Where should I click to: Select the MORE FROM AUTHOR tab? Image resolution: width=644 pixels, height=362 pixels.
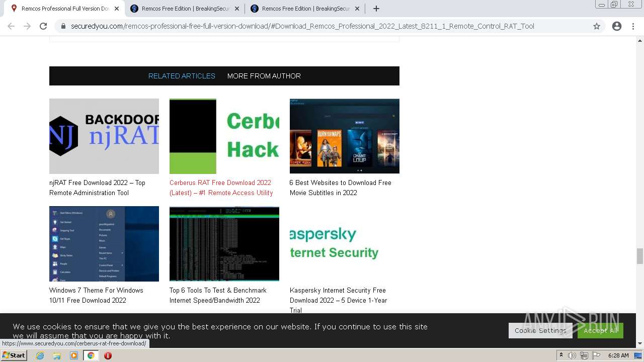(x=264, y=76)
